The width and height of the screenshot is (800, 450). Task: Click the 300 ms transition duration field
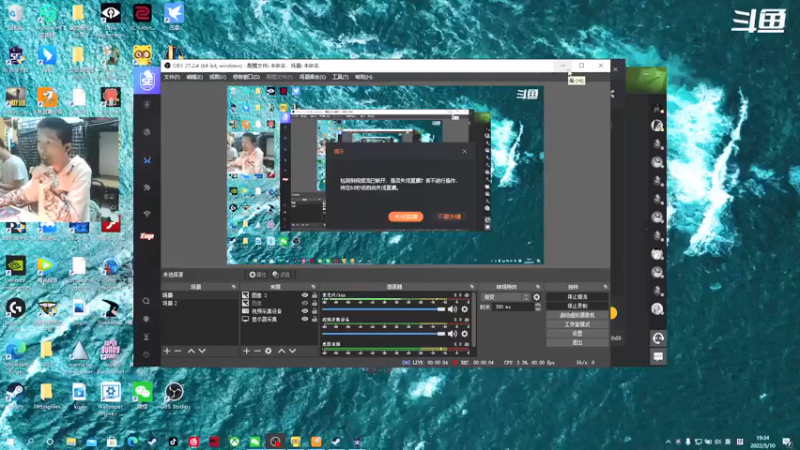tap(513, 307)
